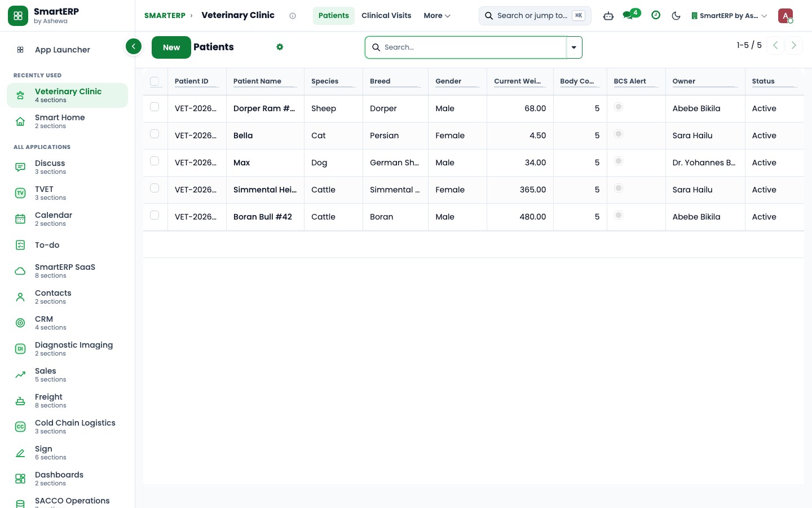Open Veterinary Clinic paw icon in sidebar

coord(20,95)
